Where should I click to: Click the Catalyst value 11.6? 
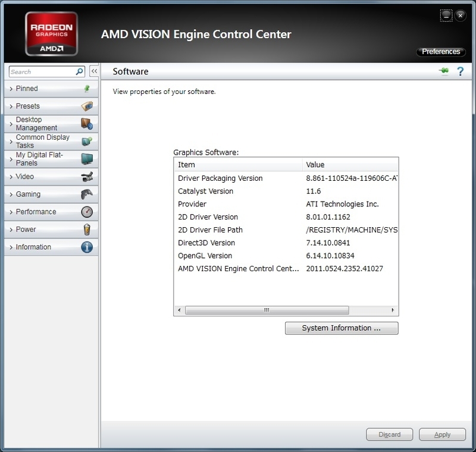(x=314, y=192)
